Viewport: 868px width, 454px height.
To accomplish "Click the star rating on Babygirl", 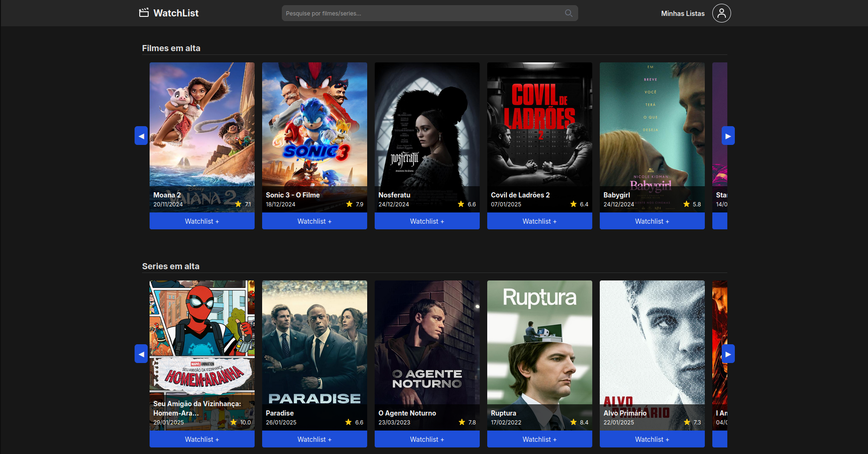I will coord(692,204).
